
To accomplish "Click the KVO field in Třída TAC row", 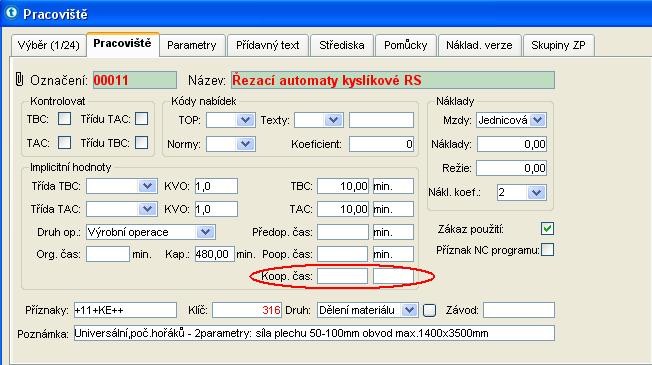I will tap(216, 209).
